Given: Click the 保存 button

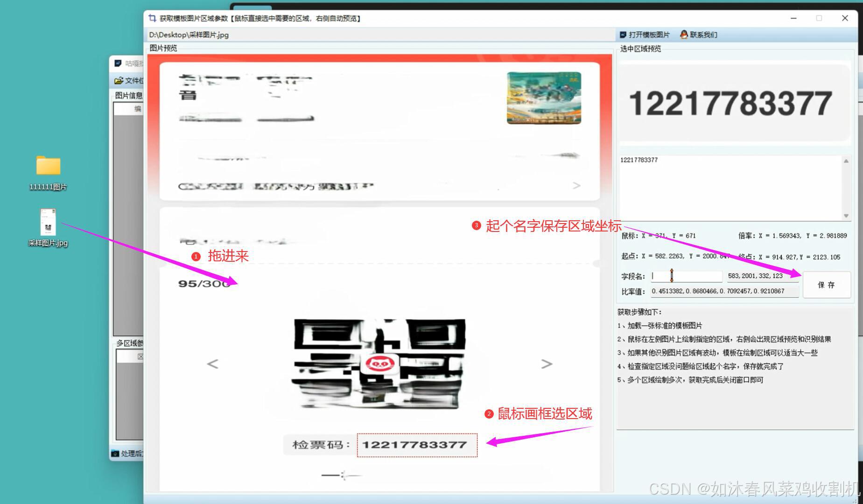Looking at the screenshot, I should [826, 285].
